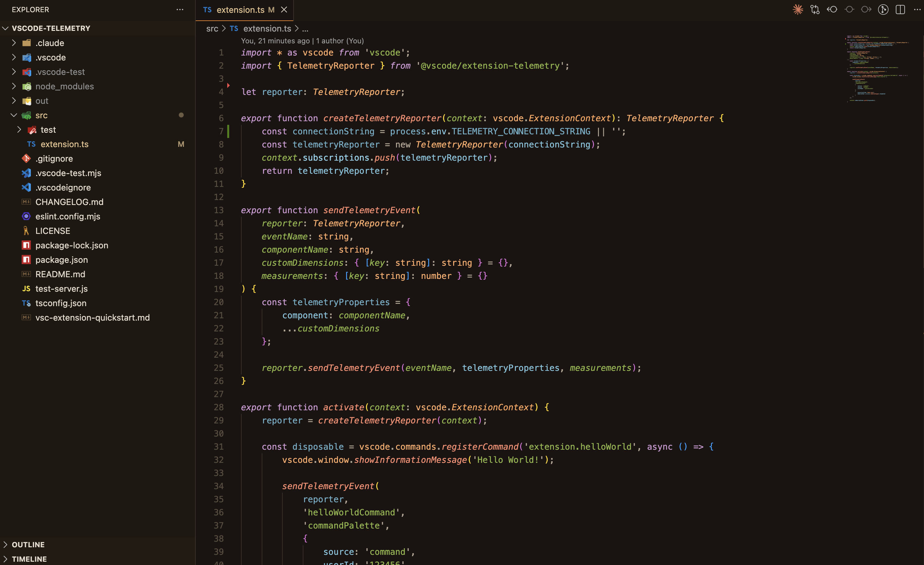Open the package.json file
The height and width of the screenshot is (565, 924).
(x=62, y=260)
